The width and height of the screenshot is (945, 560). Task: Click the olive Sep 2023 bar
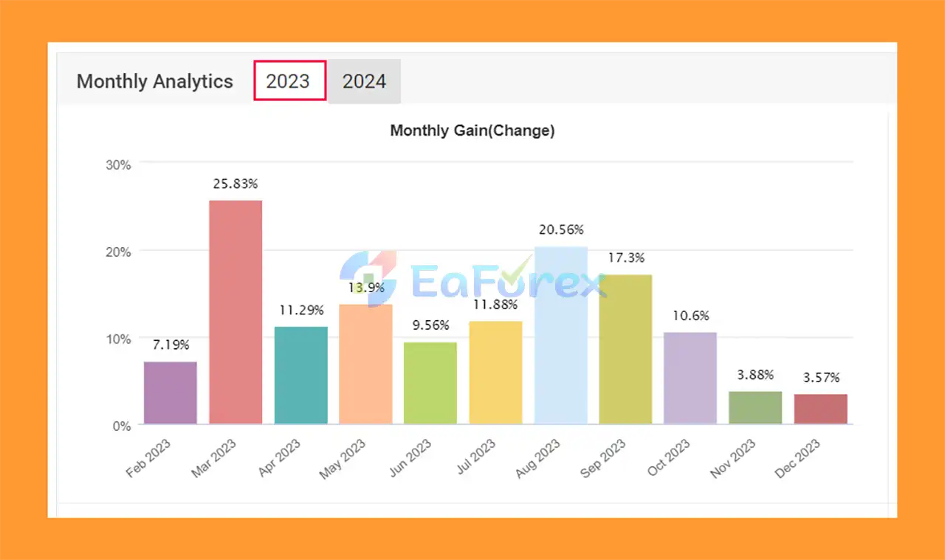625,350
